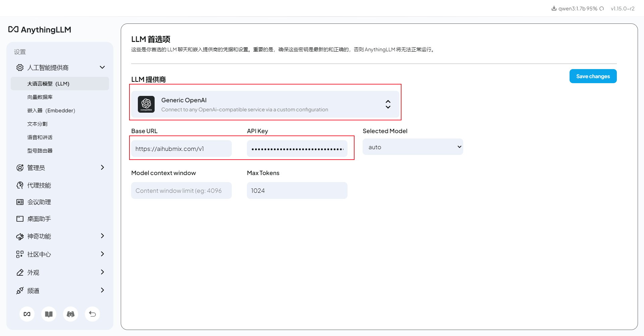Click the back arrow footer icon
This screenshot has height=336, width=644.
point(93,314)
